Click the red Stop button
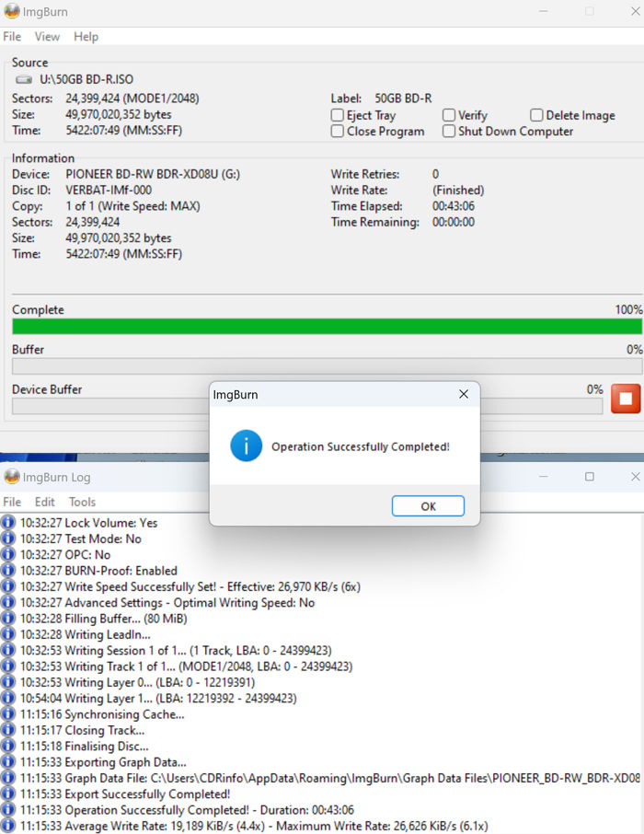 (x=626, y=399)
